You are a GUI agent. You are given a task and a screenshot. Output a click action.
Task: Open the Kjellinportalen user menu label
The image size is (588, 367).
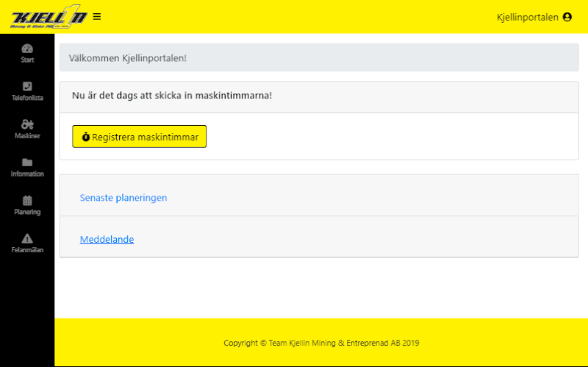coord(527,17)
